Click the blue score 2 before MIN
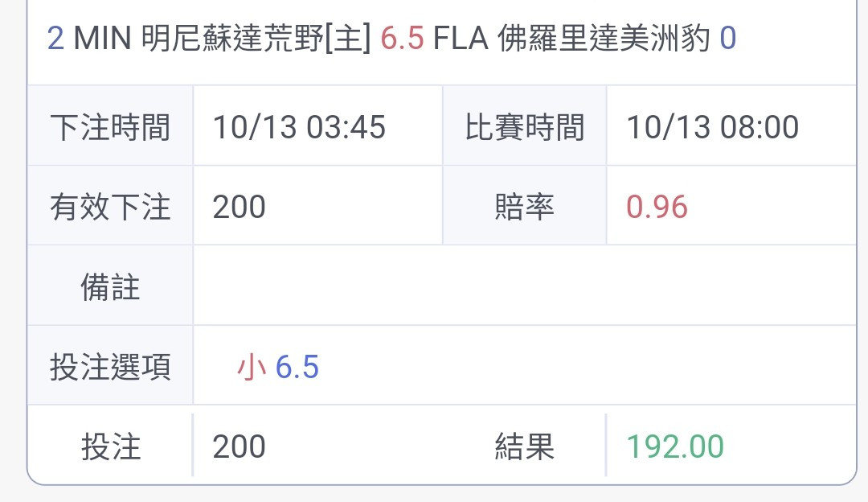This screenshot has width=868, height=502. (55, 39)
